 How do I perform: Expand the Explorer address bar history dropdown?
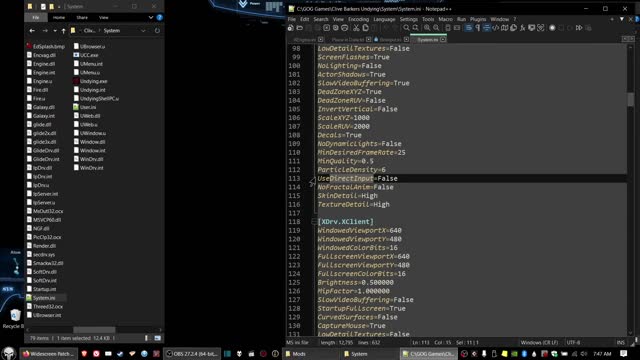click(x=143, y=31)
